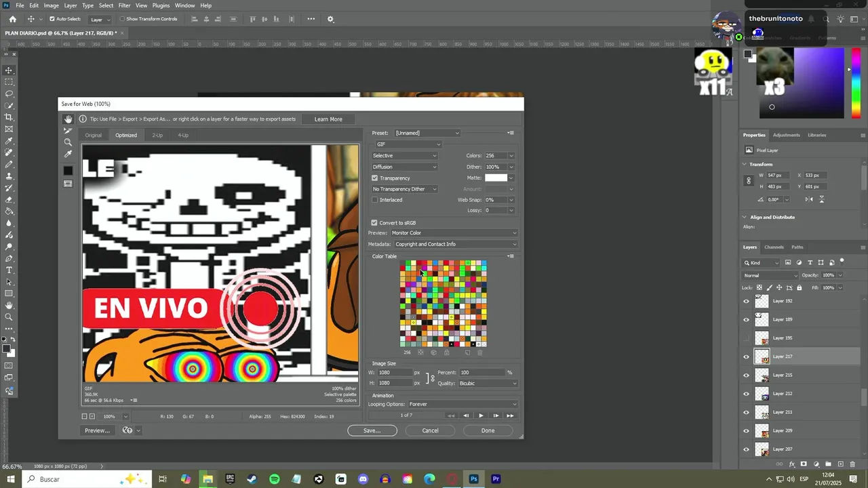
Task: Go to the next animation frame
Action: tap(496, 415)
